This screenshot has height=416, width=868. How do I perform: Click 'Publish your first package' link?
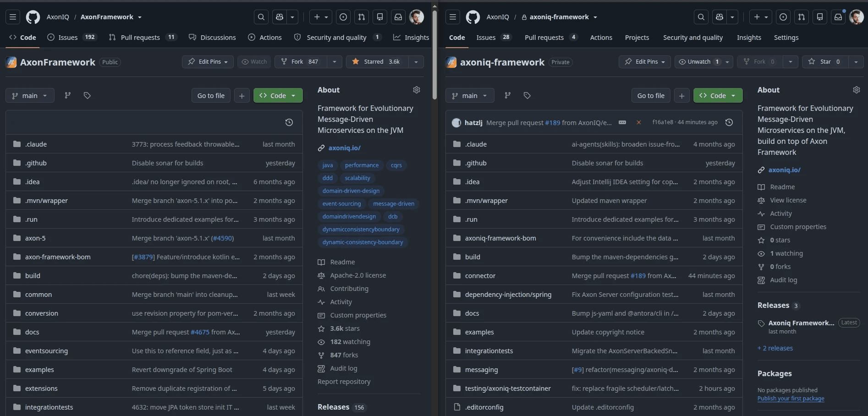tap(791, 398)
